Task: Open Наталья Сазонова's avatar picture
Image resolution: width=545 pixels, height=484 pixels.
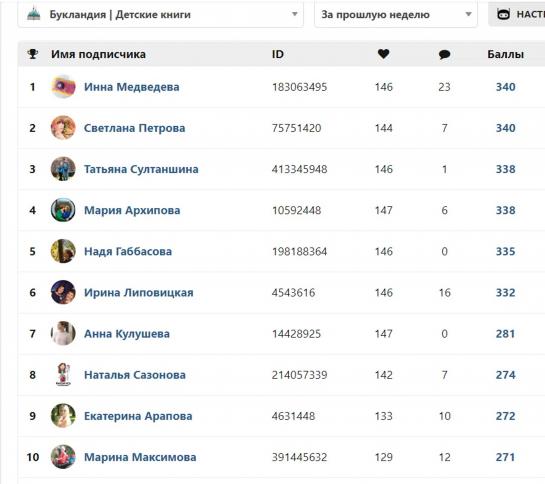Action: pyautogui.click(x=63, y=374)
